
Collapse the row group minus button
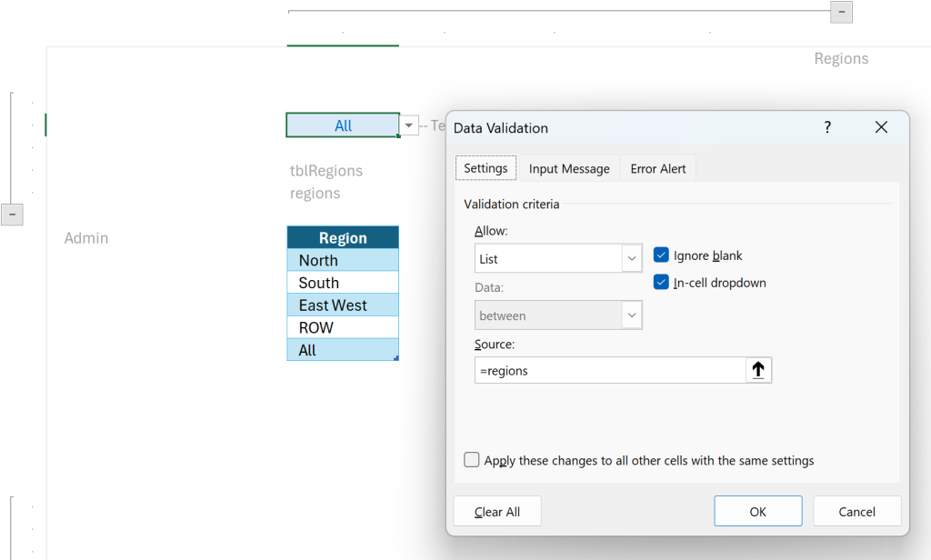(12, 215)
